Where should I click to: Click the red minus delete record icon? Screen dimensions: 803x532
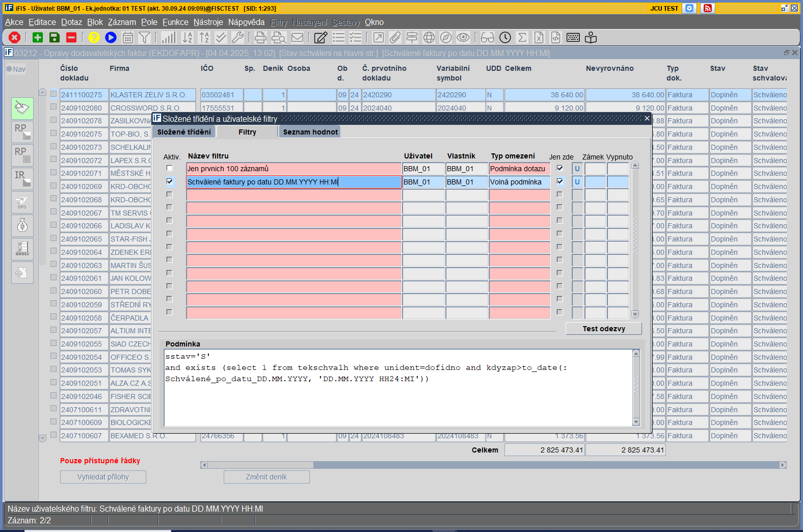pyautogui.click(x=71, y=37)
